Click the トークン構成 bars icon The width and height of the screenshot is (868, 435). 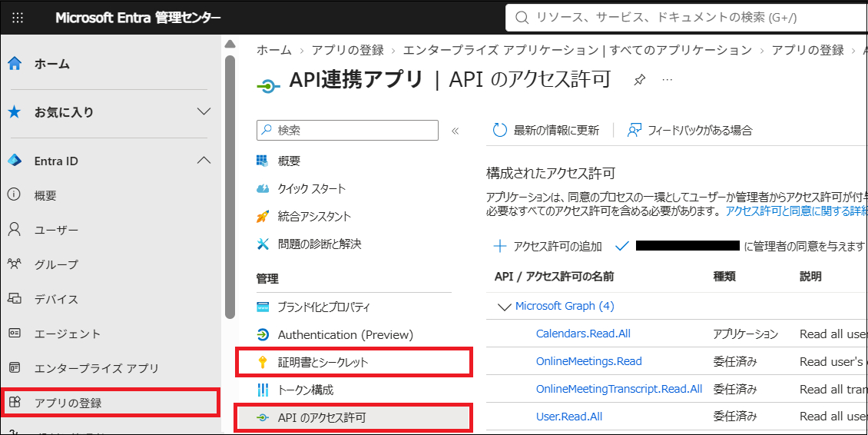point(263,390)
